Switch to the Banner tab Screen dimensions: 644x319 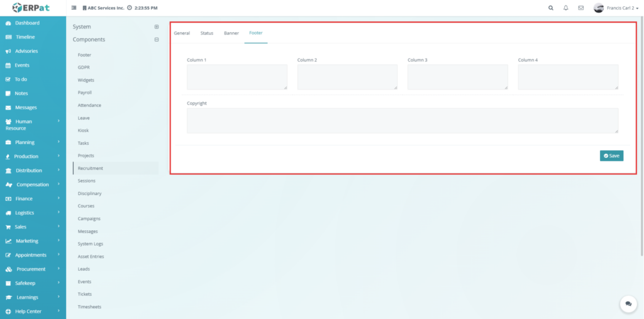[231, 33]
